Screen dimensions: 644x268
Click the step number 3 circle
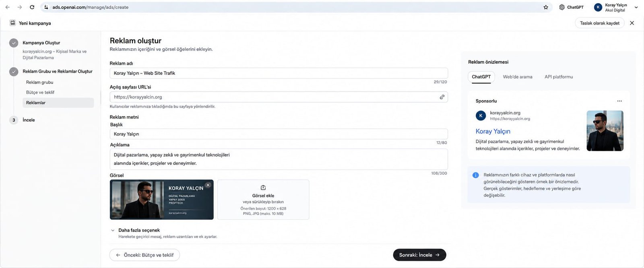pos(14,120)
